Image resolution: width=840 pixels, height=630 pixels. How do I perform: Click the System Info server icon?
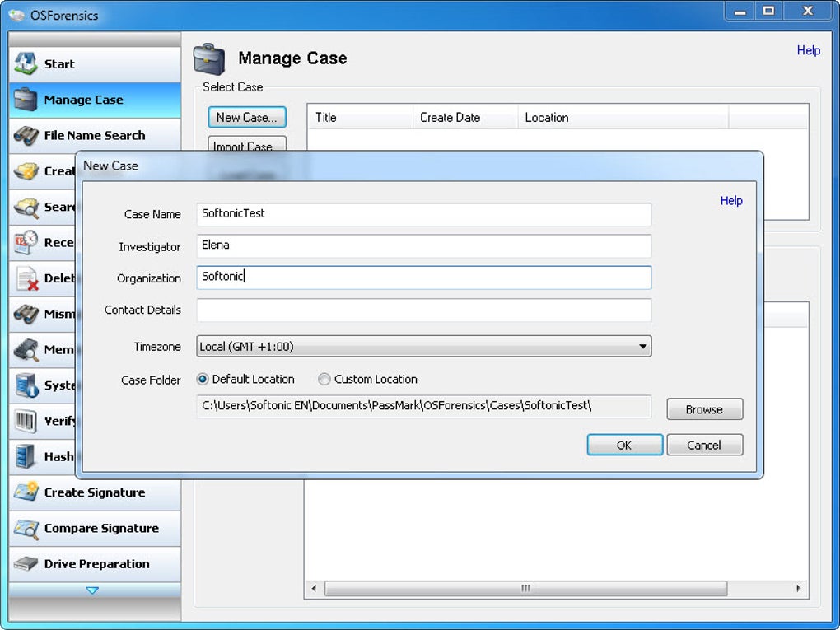[x=26, y=385]
